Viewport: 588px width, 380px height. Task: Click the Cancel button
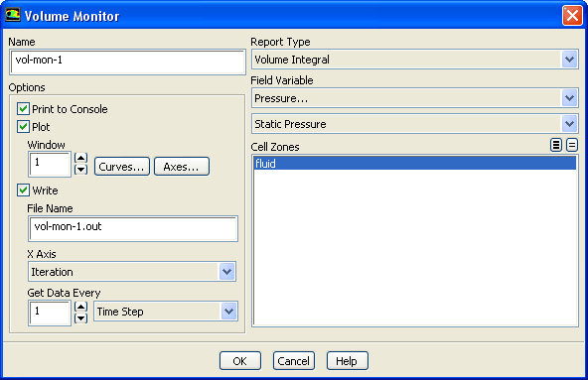[x=294, y=361]
